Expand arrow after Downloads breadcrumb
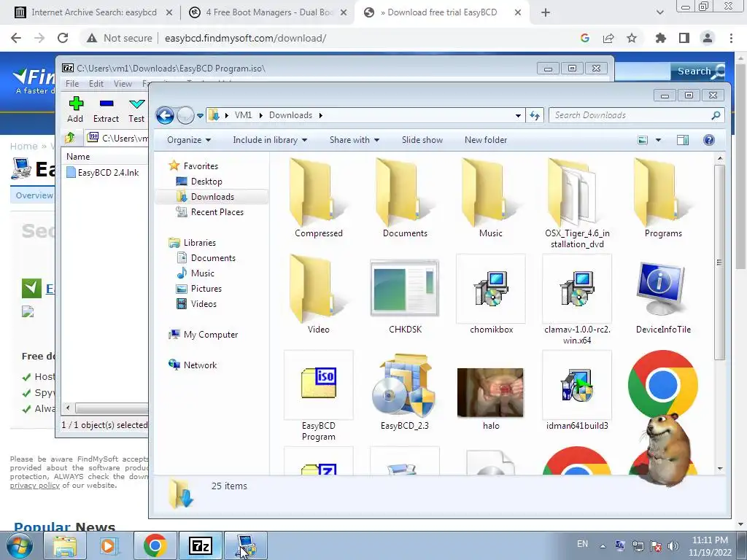 click(x=321, y=115)
